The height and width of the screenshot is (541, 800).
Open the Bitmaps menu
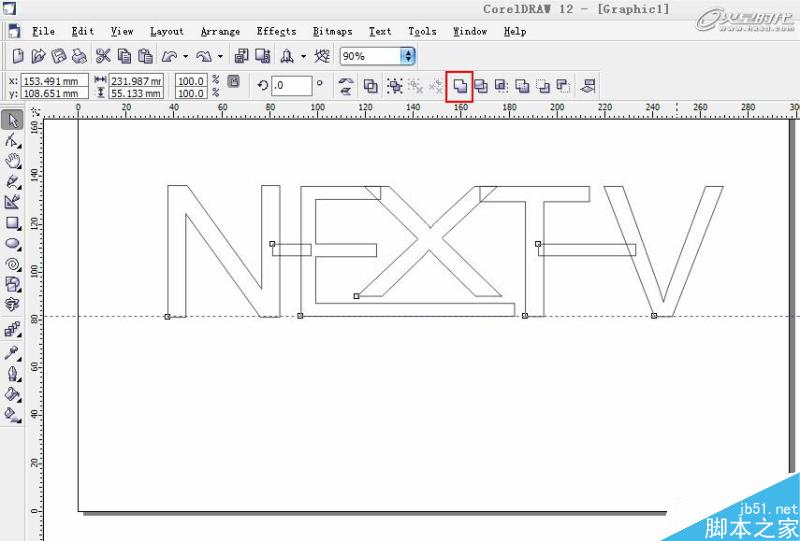pos(333,32)
